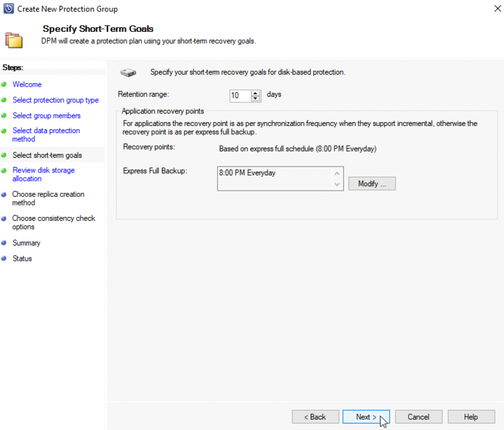
Task: Cancel the protection group wizard
Action: pos(418,416)
